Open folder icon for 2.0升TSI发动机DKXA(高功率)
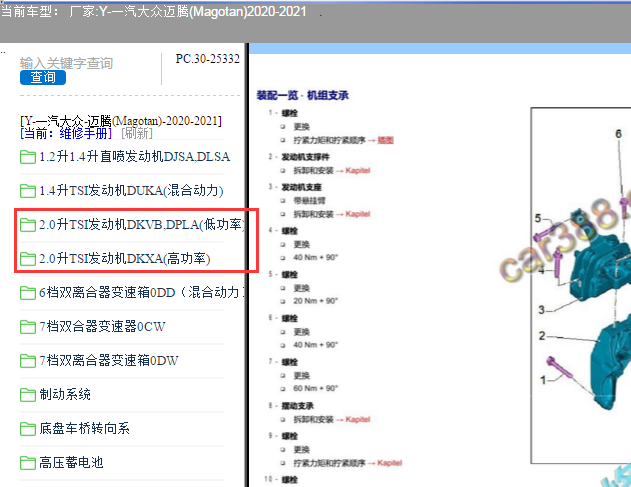631x487 pixels. coord(28,258)
